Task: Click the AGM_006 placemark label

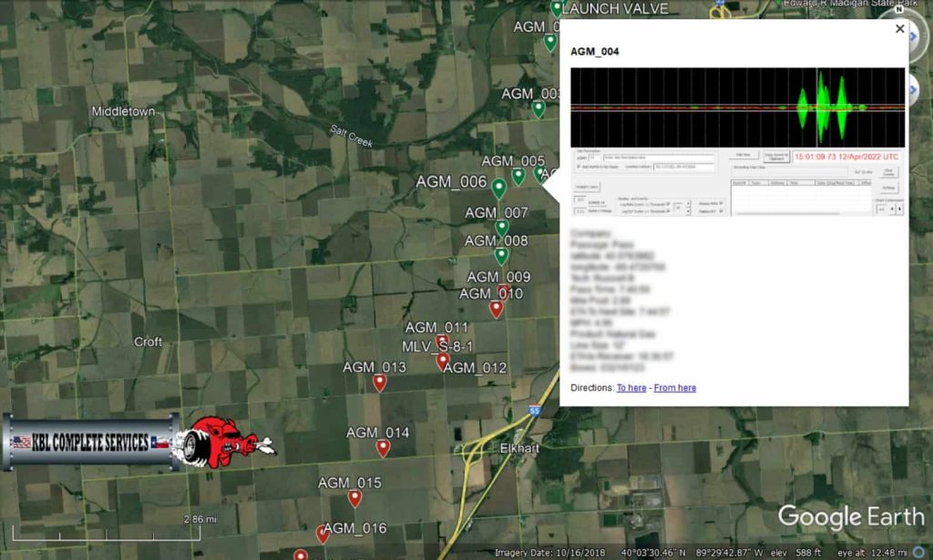Action: (x=451, y=182)
